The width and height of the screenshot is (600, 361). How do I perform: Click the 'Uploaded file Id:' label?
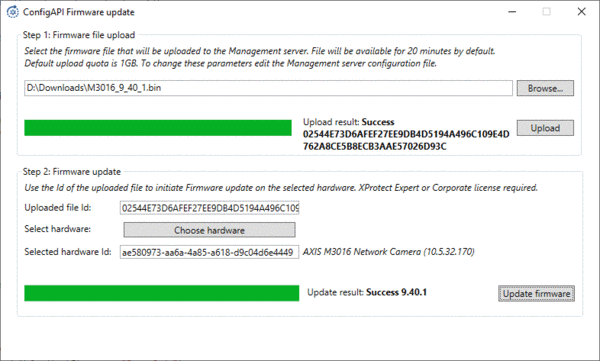[x=58, y=207]
